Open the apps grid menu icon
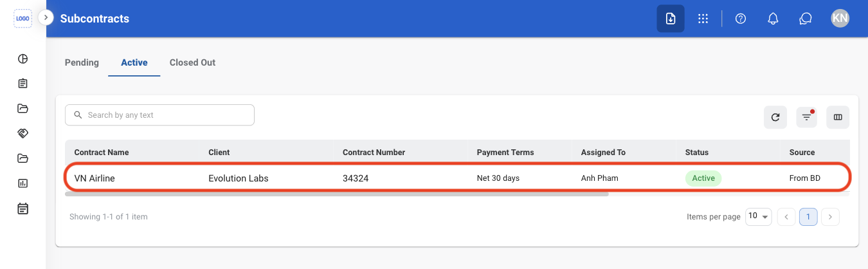This screenshot has height=269, width=868. [703, 19]
